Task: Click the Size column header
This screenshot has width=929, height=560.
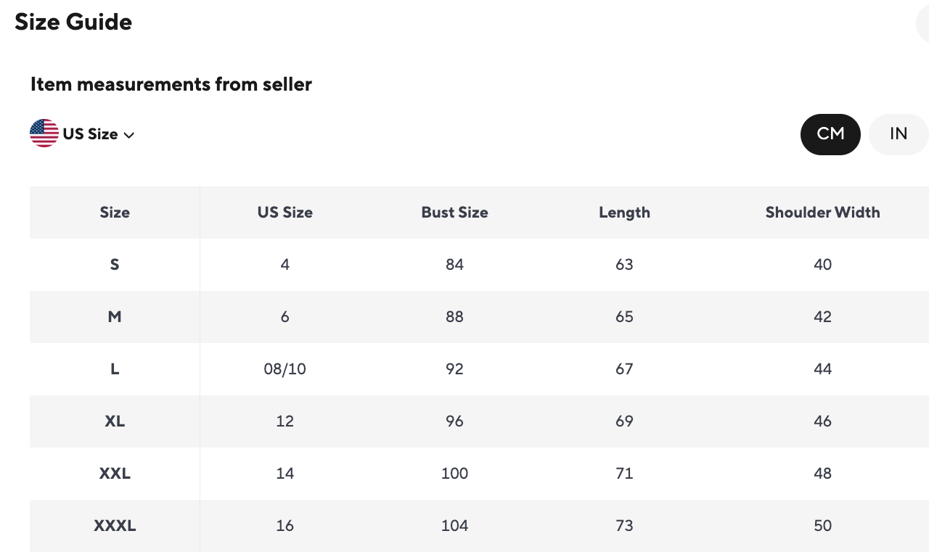Action: coord(115,213)
